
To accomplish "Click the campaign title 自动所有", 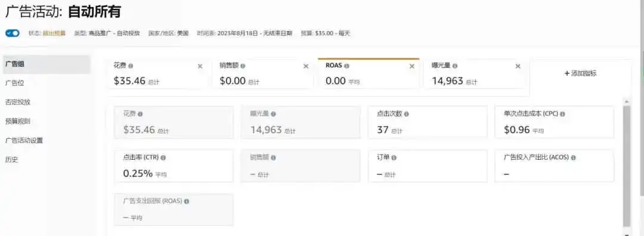I will point(94,11).
